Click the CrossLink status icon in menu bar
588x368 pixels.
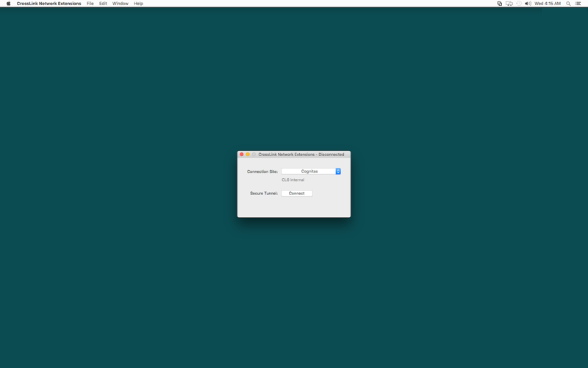[x=500, y=4]
